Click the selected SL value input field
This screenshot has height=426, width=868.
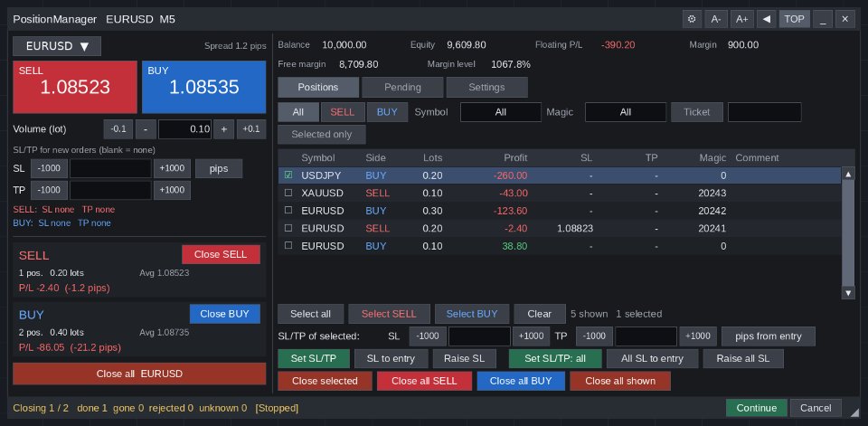479,336
